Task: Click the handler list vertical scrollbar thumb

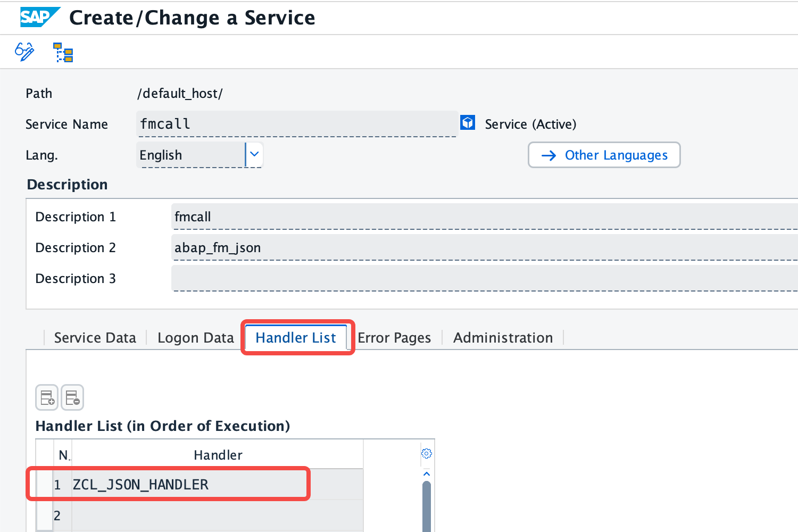Action: coord(427,506)
